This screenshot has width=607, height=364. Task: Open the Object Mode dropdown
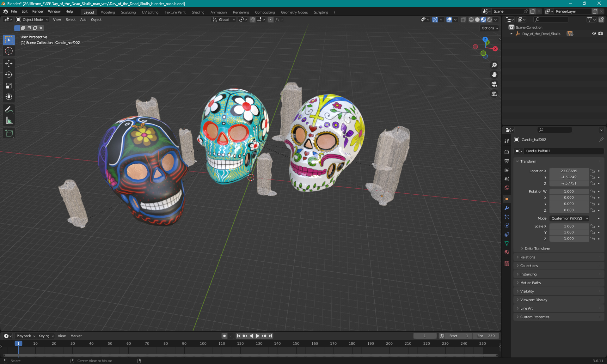[32, 20]
